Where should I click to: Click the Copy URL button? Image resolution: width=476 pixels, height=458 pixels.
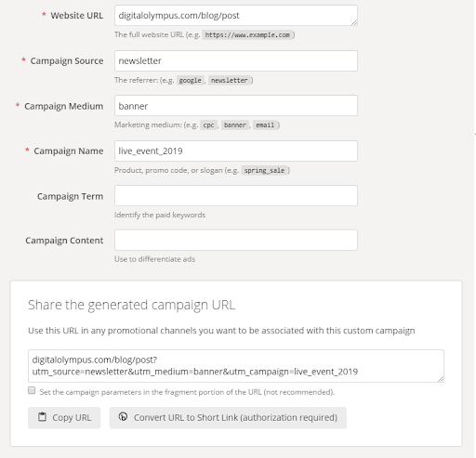[x=64, y=418]
